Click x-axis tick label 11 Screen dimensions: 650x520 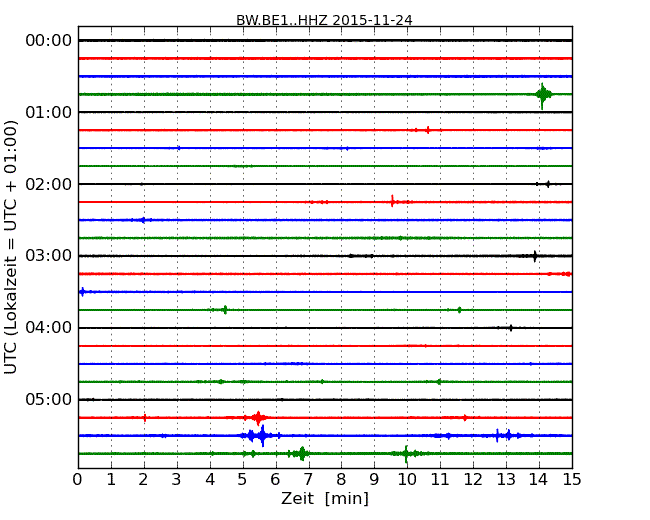pos(440,480)
